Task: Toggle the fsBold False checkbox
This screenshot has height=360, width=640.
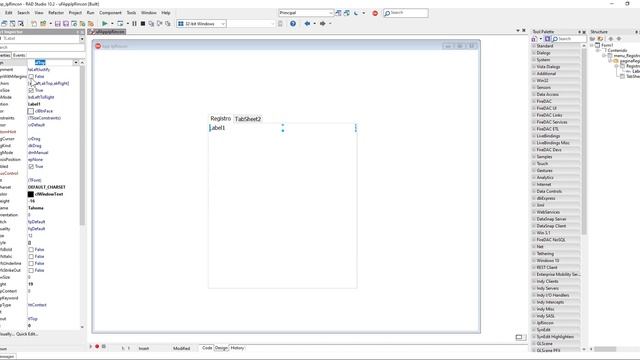Action: pyautogui.click(x=31, y=249)
